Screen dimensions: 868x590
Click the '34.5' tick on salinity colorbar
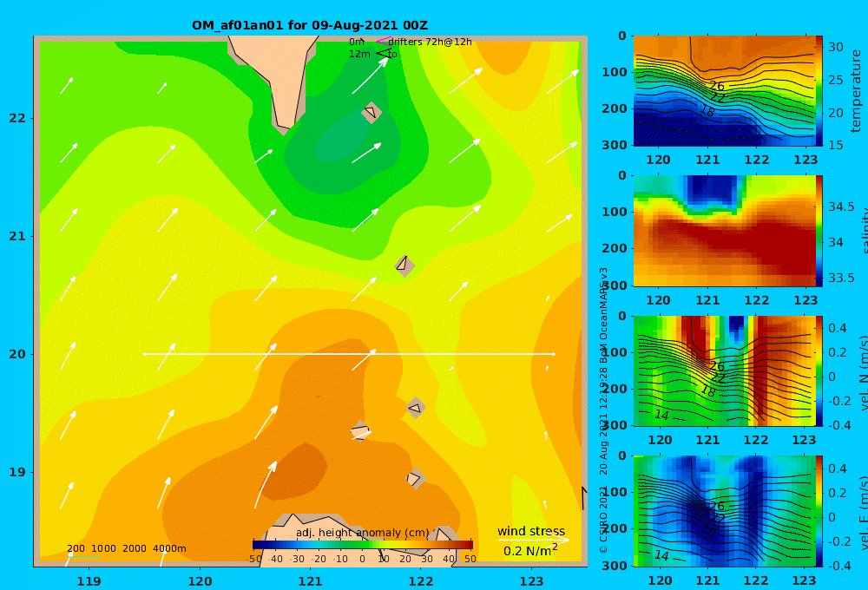pyautogui.click(x=841, y=206)
